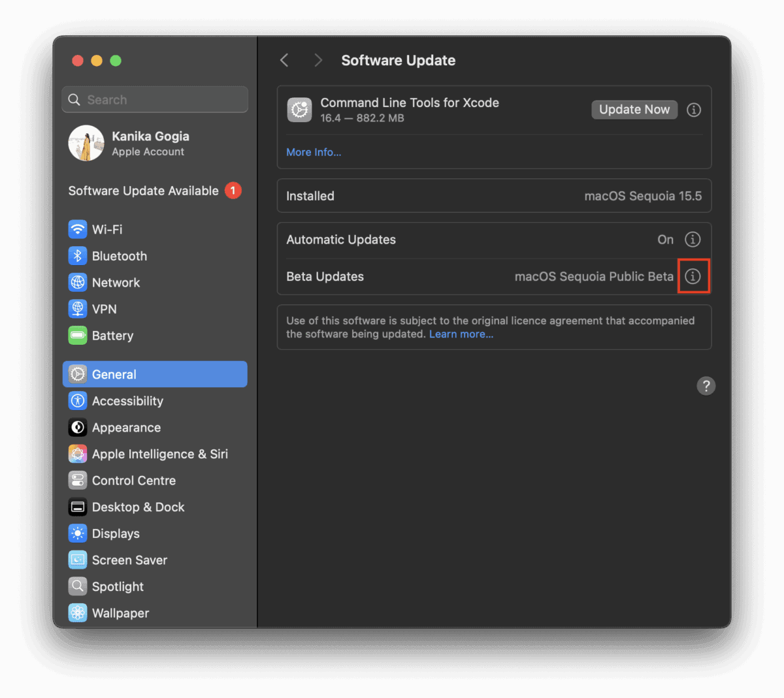Image resolution: width=784 pixels, height=698 pixels.
Task: Open Automatic Updates info details
Action: [693, 240]
